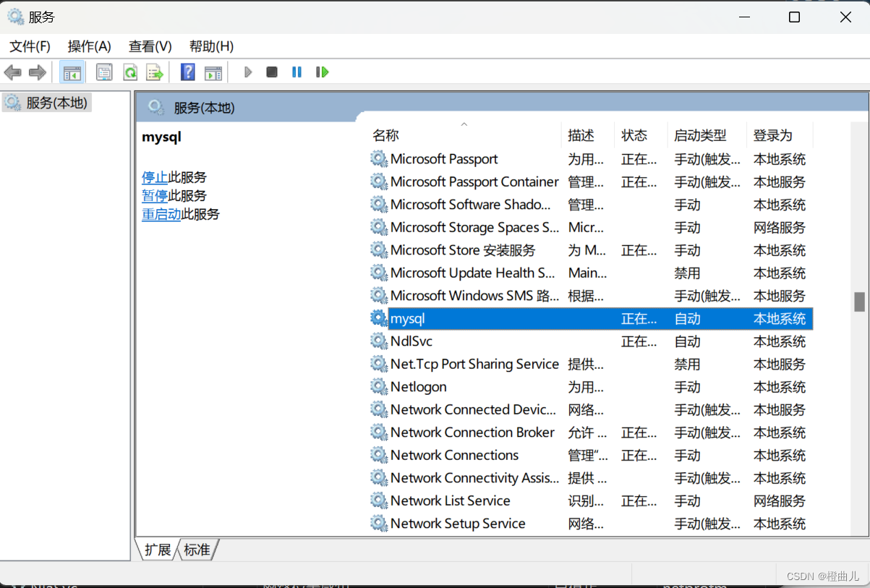Click the Services window title bar gear icon
Viewport: 870px width, 588px height.
(x=15, y=17)
